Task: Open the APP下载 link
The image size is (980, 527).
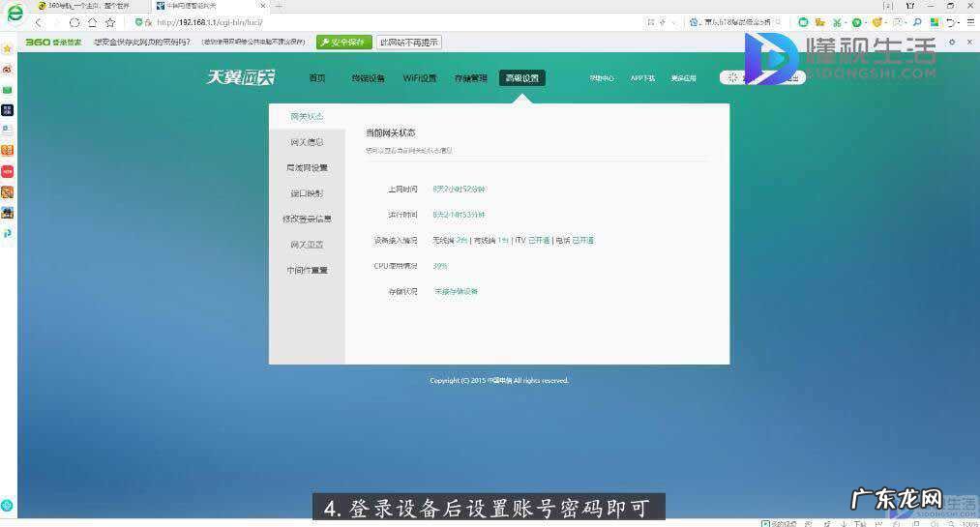Action: 641,78
